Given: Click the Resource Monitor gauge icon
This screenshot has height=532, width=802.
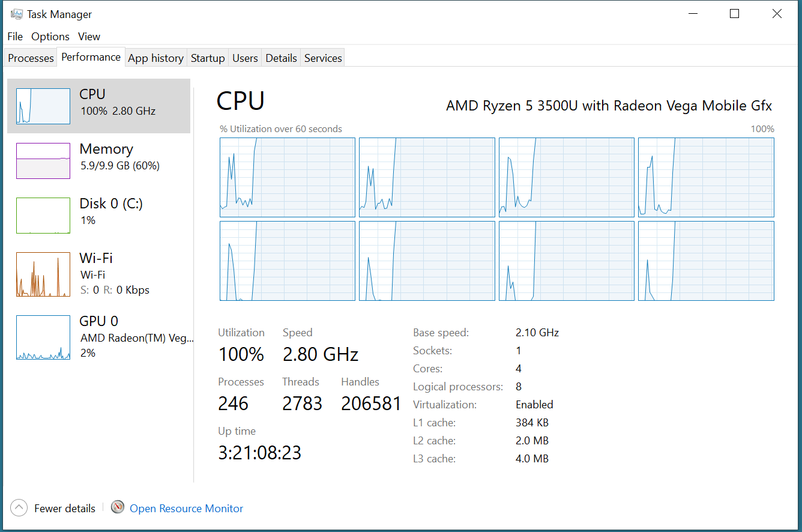Looking at the screenshot, I should click(x=118, y=508).
